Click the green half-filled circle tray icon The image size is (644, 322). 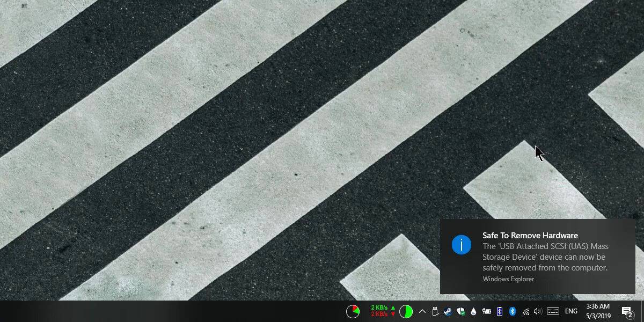406,311
